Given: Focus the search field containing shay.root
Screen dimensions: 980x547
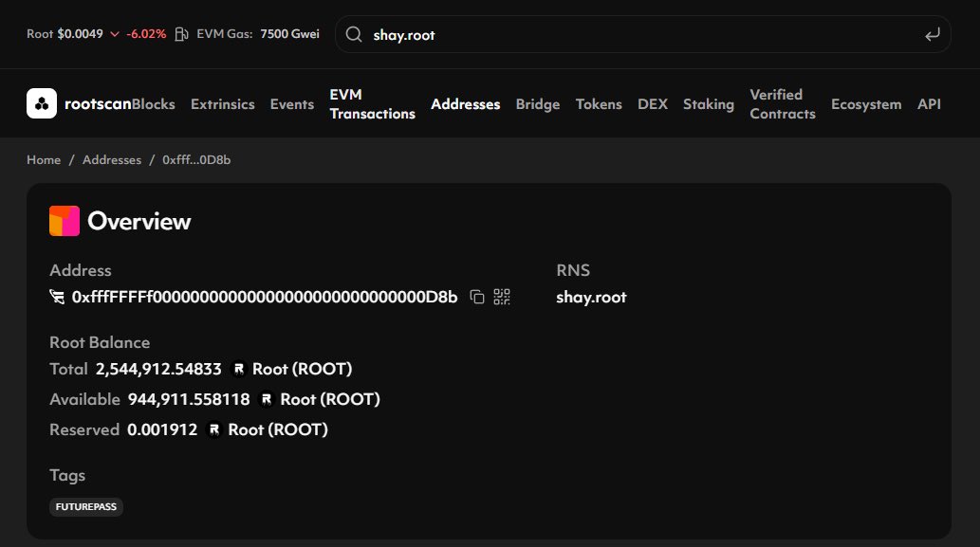Looking at the screenshot, I should click(x=642, y=34).
